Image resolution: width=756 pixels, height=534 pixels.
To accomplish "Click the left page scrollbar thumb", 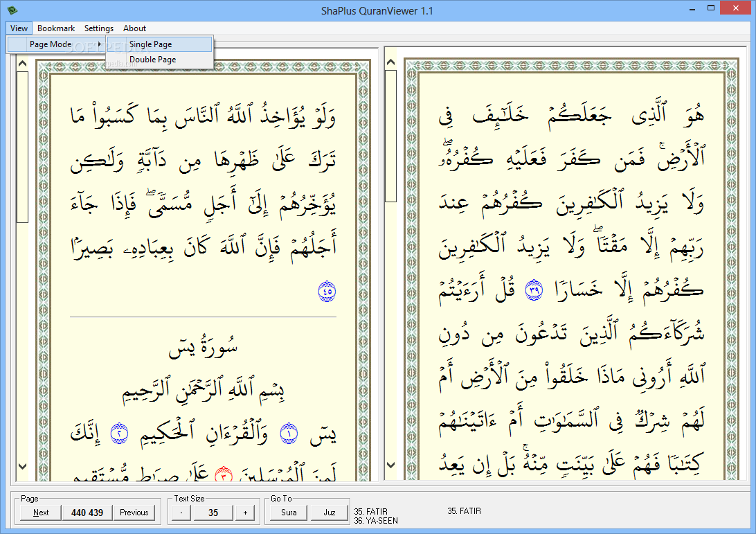I will 22,147.
